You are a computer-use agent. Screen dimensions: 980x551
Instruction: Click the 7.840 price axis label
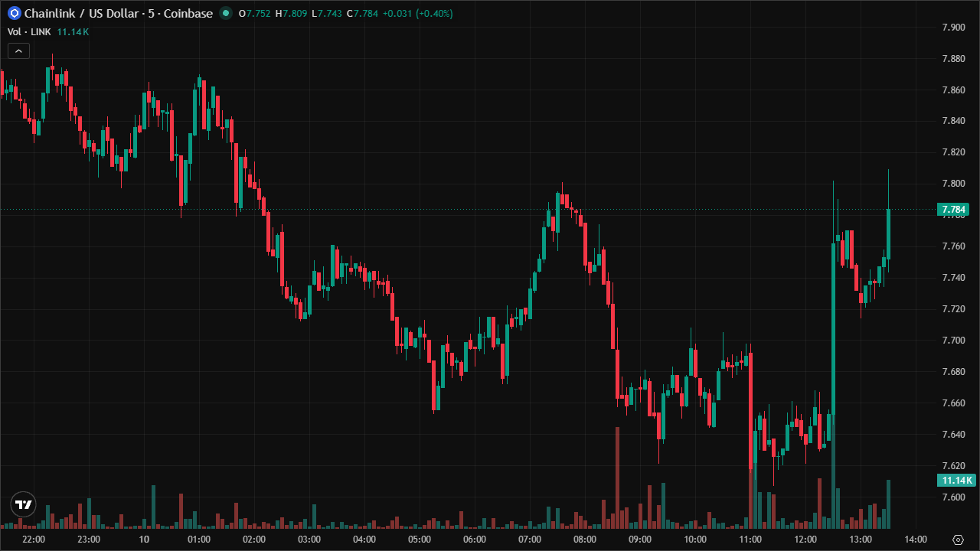(953, 121)
